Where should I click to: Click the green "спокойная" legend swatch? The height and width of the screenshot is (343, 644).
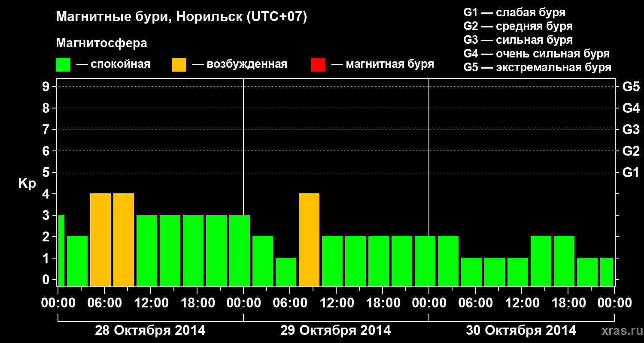(63, 65)
